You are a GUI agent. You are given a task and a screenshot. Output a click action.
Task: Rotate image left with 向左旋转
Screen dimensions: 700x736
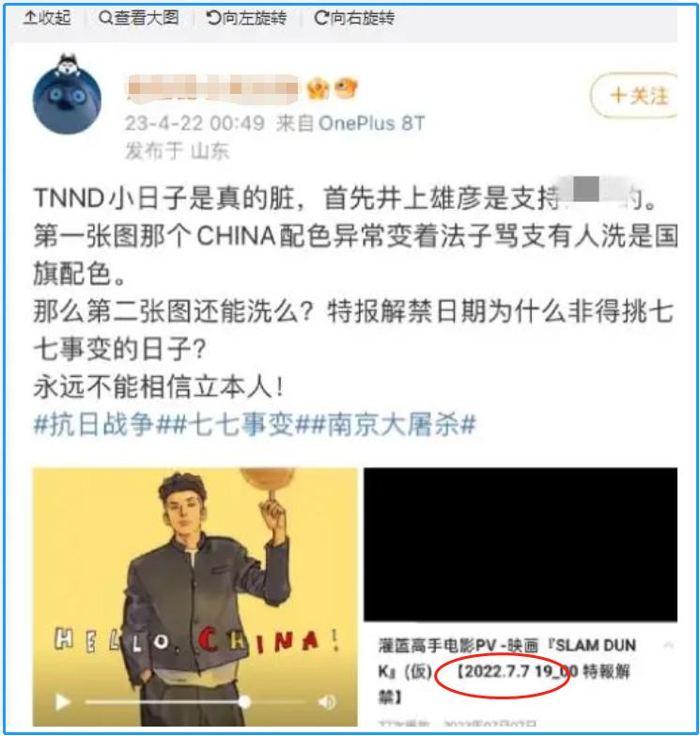(x=246, y=18)
